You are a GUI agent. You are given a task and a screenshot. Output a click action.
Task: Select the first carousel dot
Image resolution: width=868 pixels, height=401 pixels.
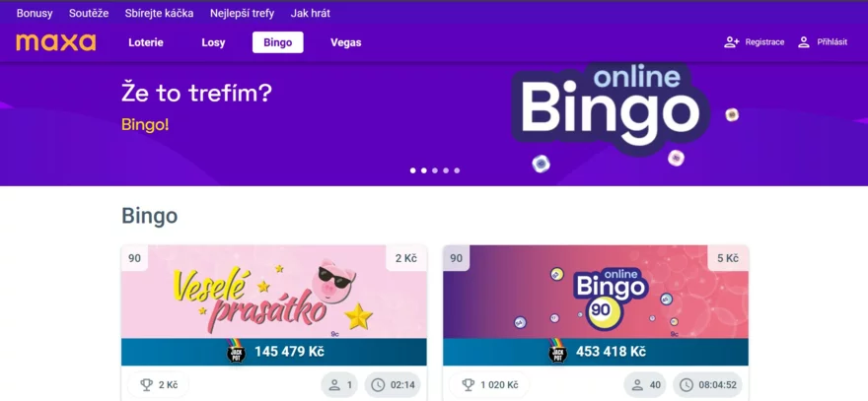tap(413, 170)
